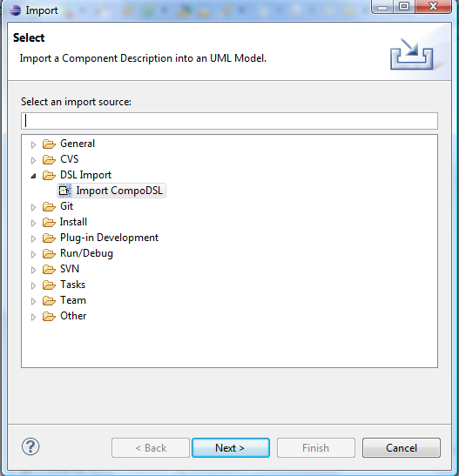Expand the Other category arrow
Viewport: 459px width, 476px height.
click(33, 317)
